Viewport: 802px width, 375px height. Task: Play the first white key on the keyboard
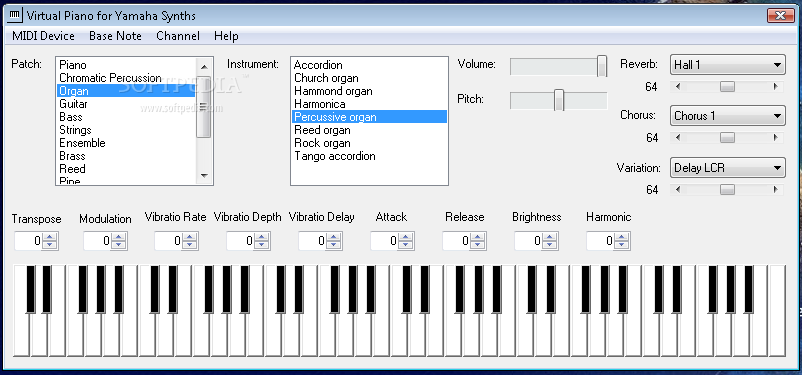coord(21,335)
